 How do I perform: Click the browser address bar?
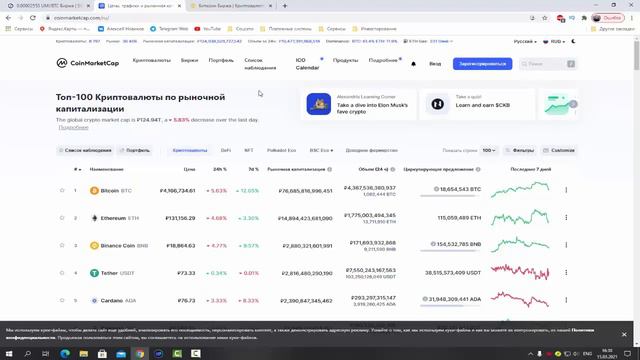[x=286, y=18]
